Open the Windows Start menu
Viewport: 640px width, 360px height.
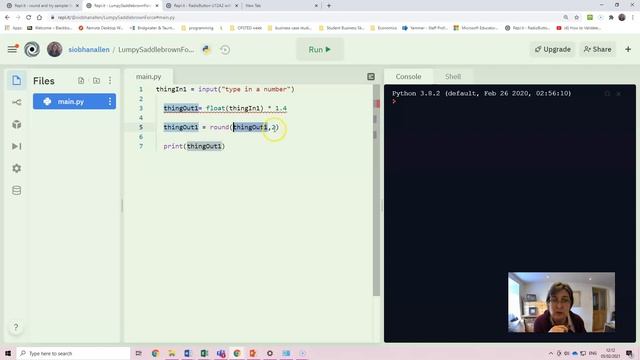point(8,353)
